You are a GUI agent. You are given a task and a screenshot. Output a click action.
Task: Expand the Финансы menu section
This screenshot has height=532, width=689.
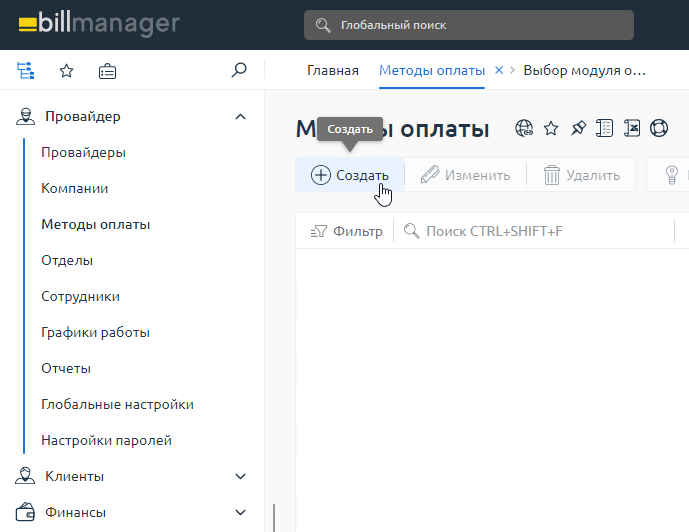[240, 513]
